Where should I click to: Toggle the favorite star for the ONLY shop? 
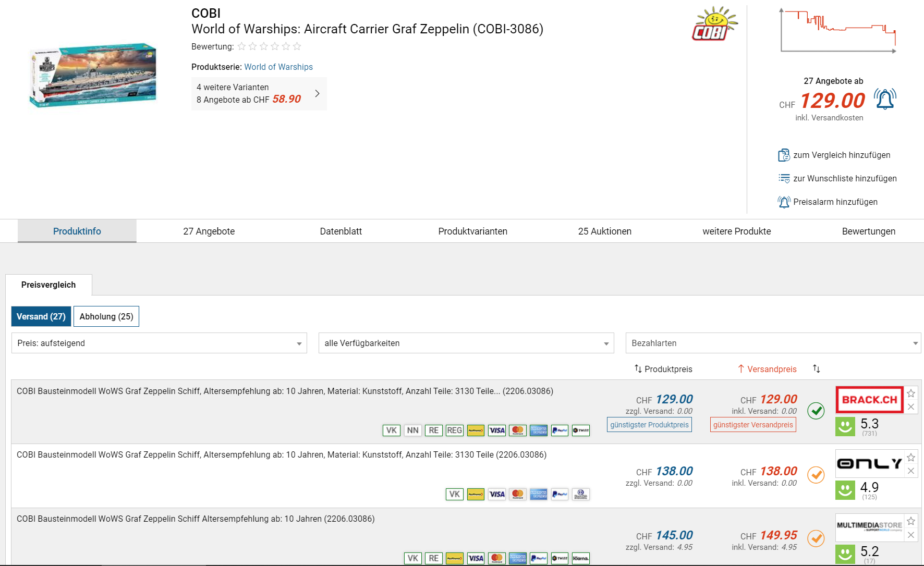point(911,458)
